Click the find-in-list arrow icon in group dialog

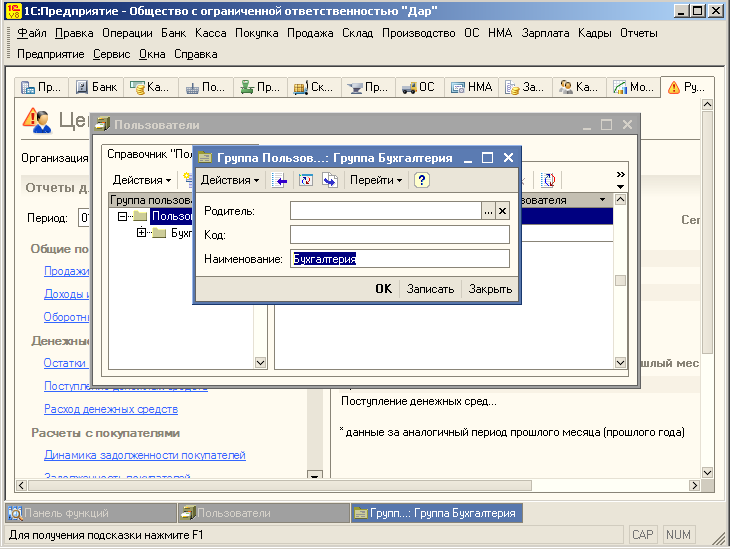pos(279,180)
